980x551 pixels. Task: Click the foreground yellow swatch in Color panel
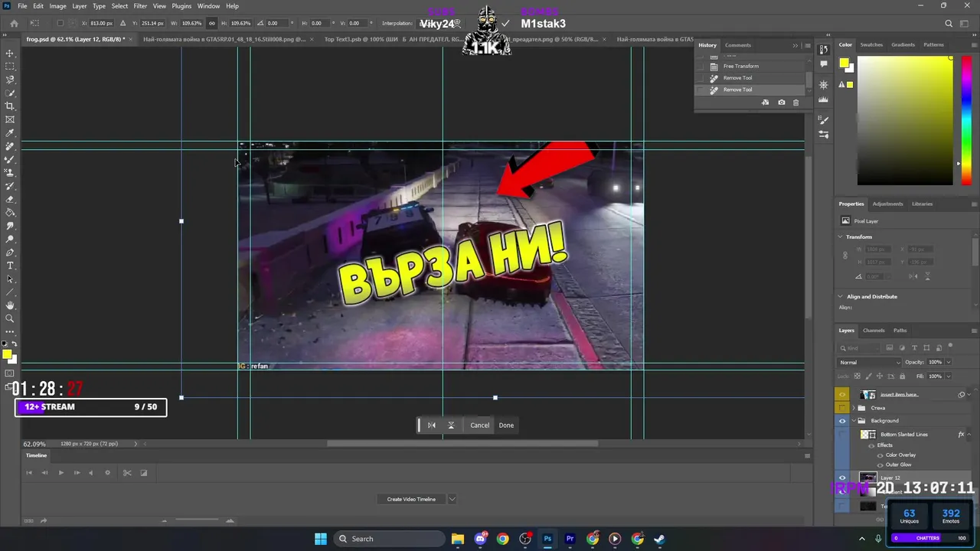click(844, 63)
